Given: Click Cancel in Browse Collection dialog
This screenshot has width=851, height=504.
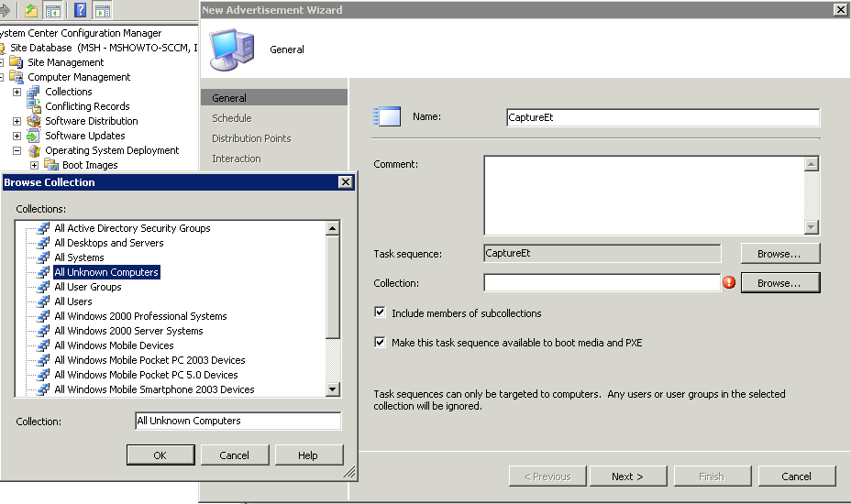Looking at the screenshot, I should [x=235, y=455].
